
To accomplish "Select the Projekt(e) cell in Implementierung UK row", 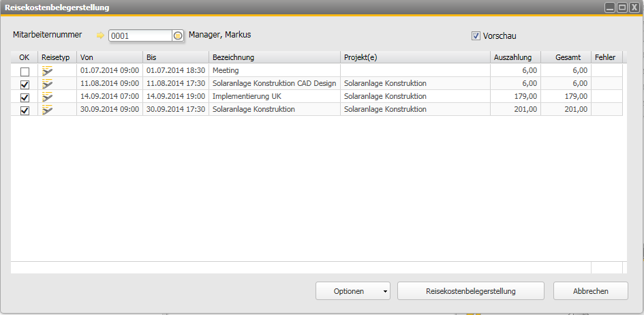I will [415, 97].
